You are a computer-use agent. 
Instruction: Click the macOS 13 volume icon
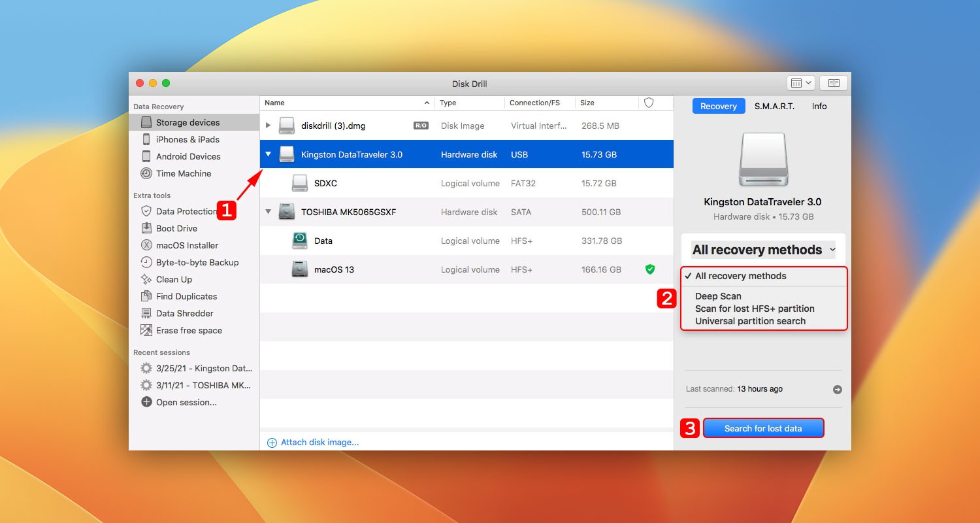pos(300,269)
